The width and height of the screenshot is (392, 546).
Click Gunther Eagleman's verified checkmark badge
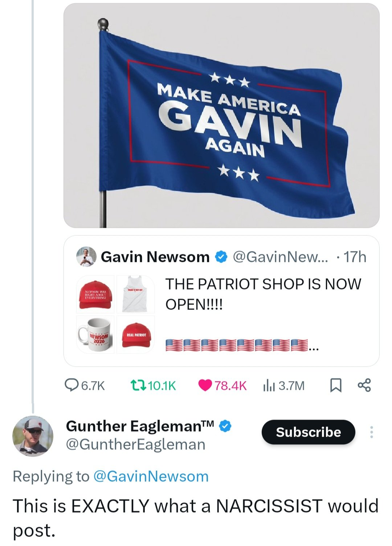tap(225, 426)
